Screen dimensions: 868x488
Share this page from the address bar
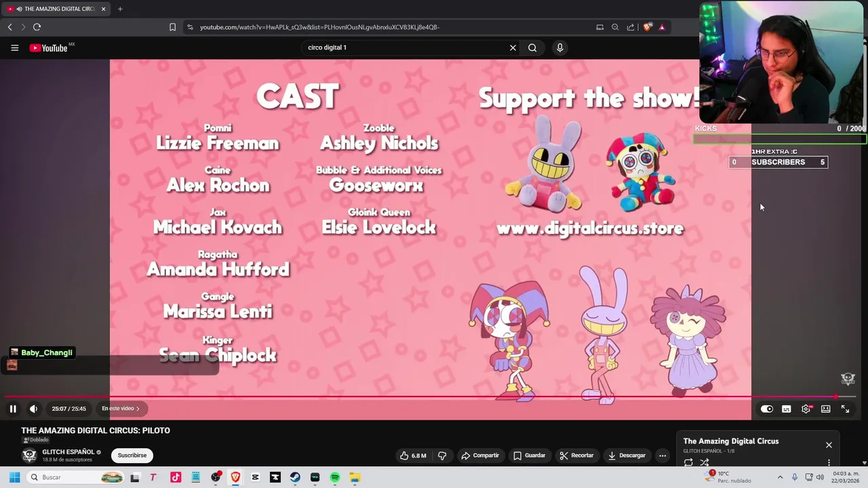click(631, 27)
